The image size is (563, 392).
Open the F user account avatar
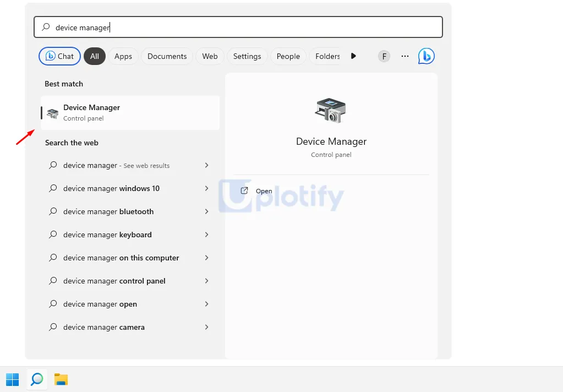point(384,56)
